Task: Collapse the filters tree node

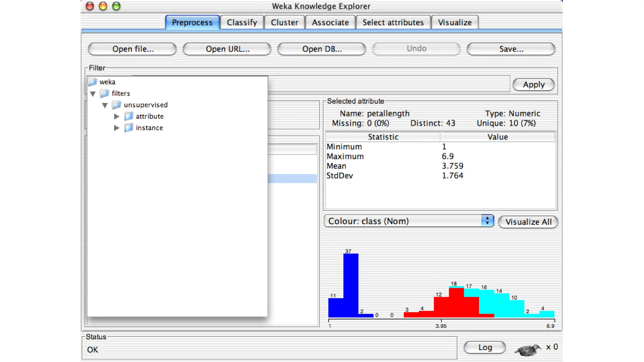Action: [x=93, y=94]
